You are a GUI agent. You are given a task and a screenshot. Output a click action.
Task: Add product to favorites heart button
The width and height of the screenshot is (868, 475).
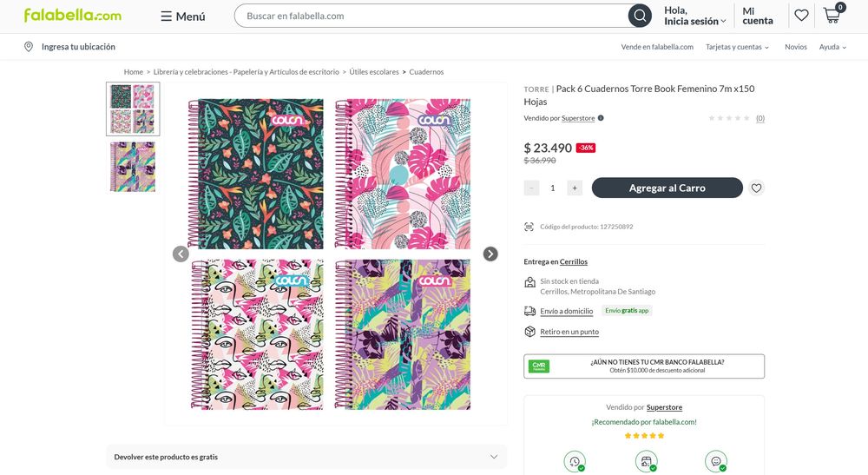[x=756, y=188]
